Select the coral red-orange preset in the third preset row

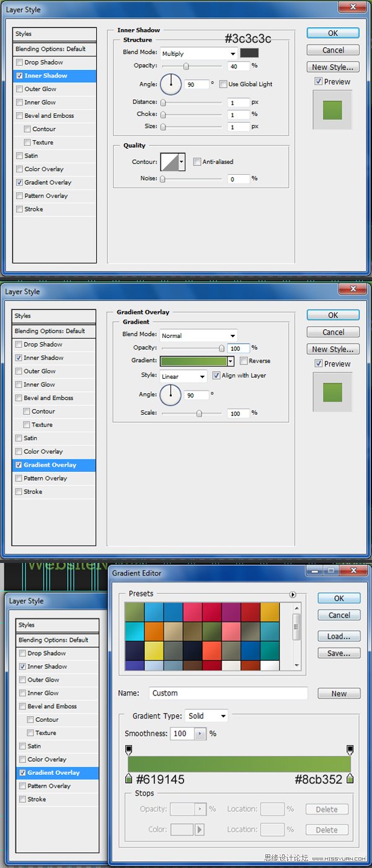pos(211,651)
